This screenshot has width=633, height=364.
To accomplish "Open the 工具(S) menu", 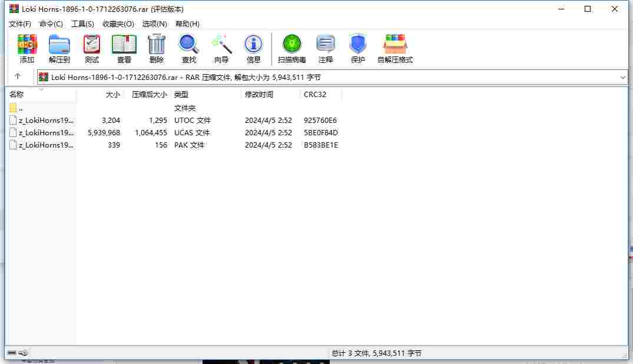I will coord(82,24).
